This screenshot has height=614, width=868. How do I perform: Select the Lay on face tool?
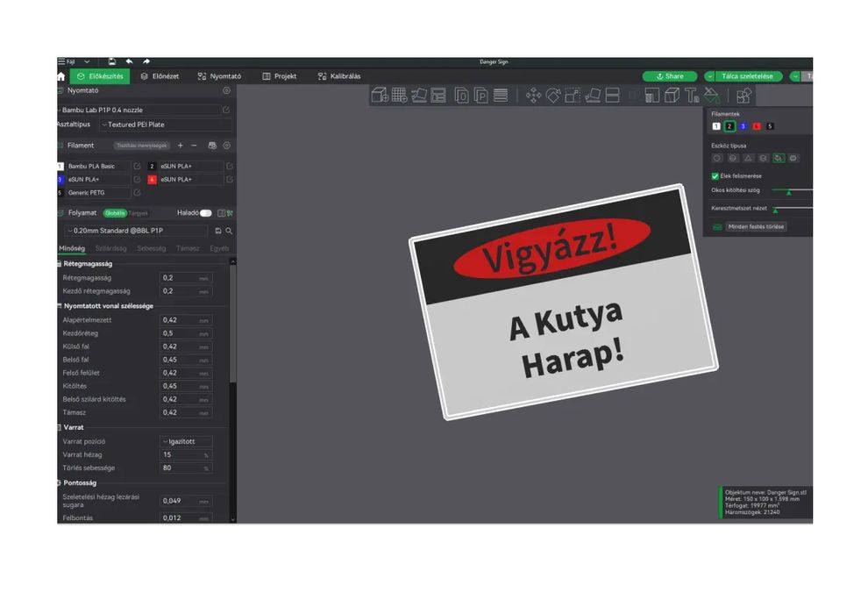[x=593, y=96]
